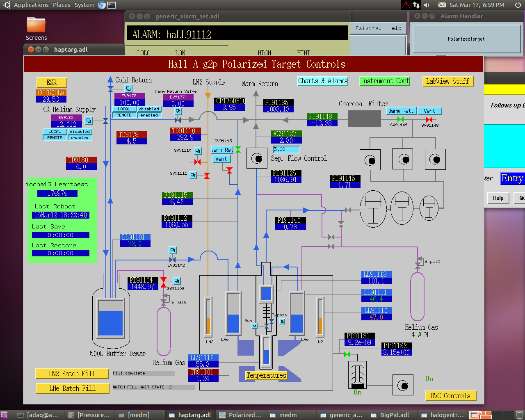Image resolution: width=525 pixels, height=420 pixels.
Task: Set EV9178 to disabled
Action: (149, 109)
